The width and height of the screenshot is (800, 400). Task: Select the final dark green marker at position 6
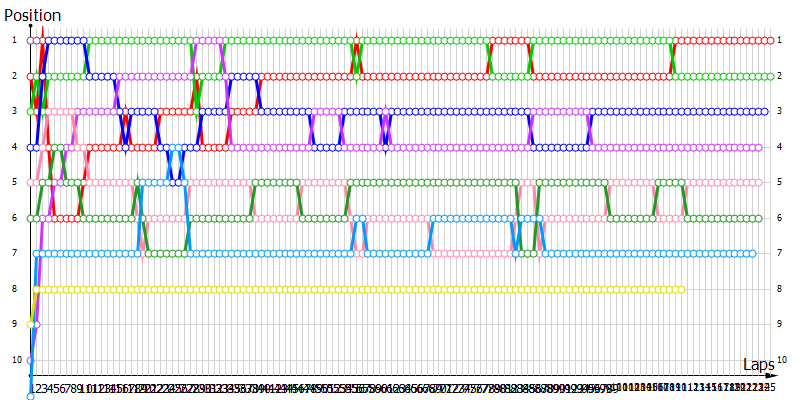pos(760,218)
